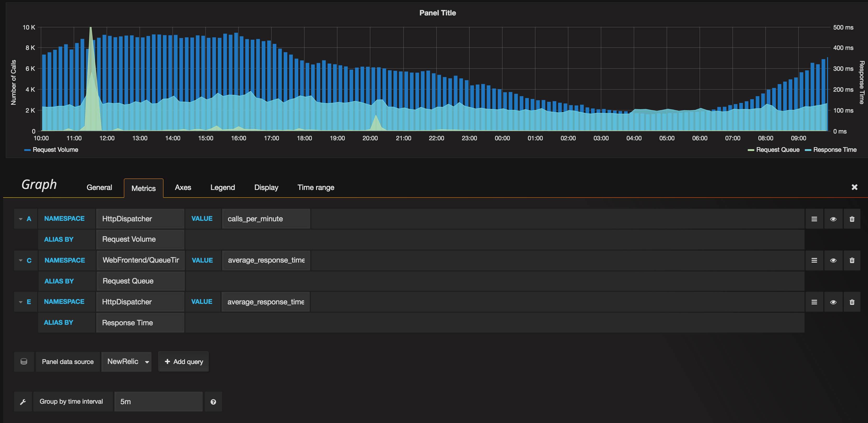This screenshot has height=423, width=868.
Task: Edit the Response Time alias field
Action: click(x=140, y=323)
